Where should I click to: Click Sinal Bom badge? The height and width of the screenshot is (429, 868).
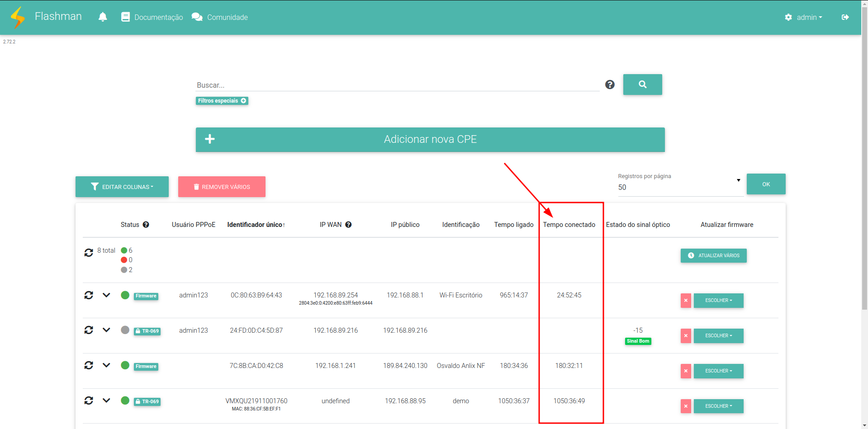638,341
